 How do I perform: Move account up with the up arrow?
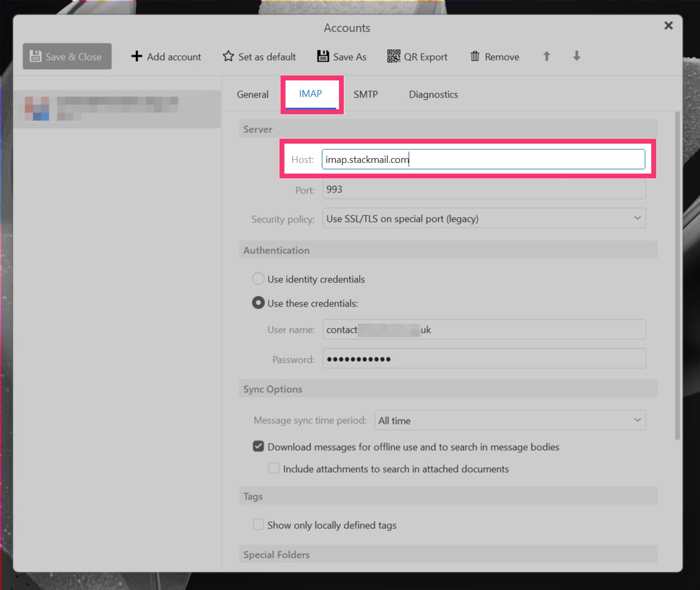click(x=546, y=56)
